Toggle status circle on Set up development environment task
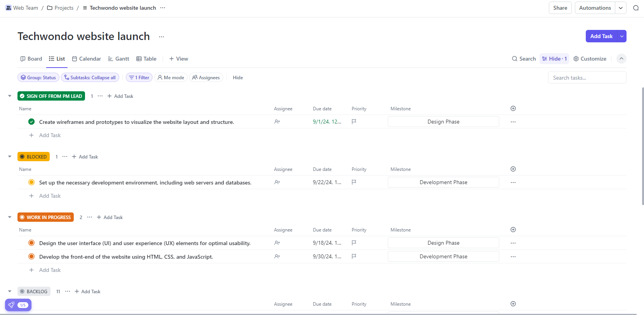The width and height of the screenshot is (644, 315). point(31,182)
